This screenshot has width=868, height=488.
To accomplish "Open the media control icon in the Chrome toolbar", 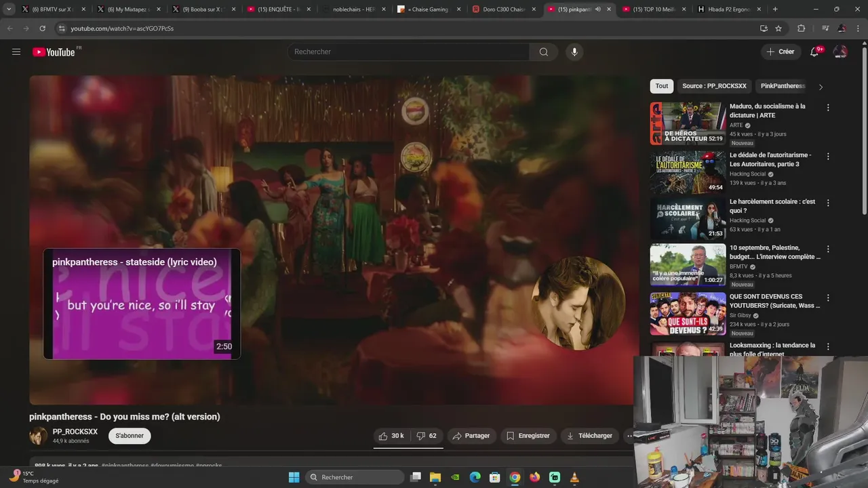I will pos(825,28).
